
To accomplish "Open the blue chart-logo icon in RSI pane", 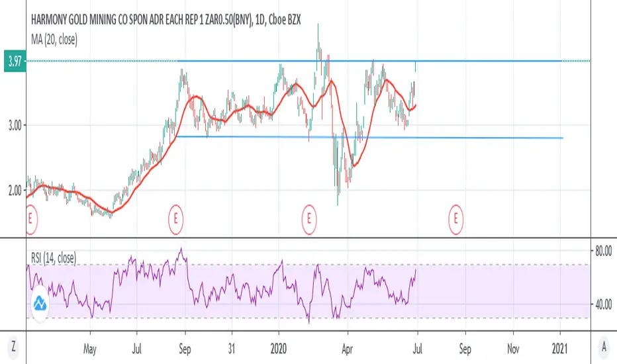I will 40,304.
